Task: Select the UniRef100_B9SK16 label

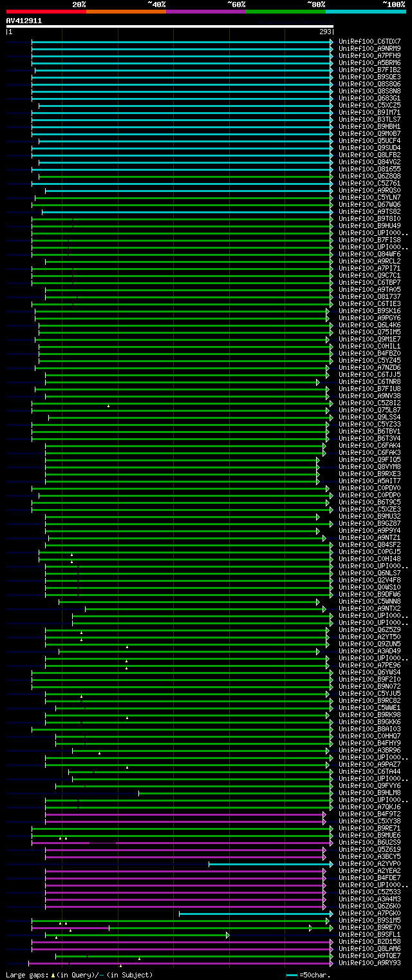Action: [370, 311]
